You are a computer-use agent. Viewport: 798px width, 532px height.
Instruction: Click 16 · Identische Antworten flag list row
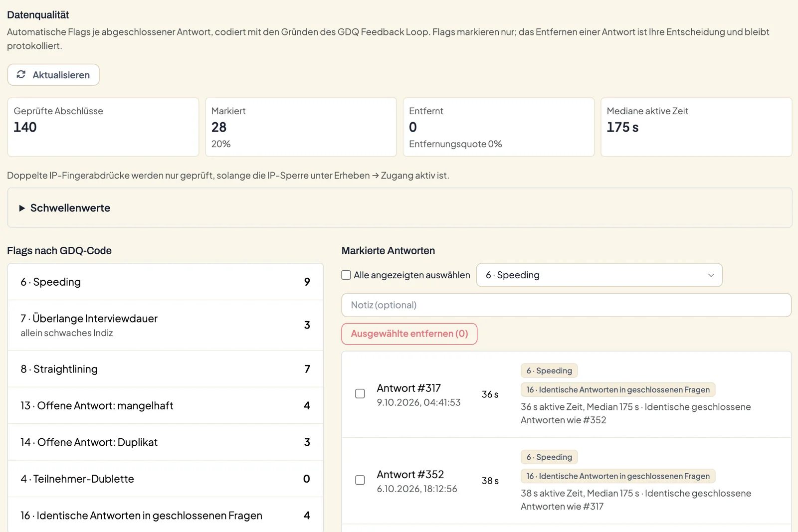tap(166, 515)
